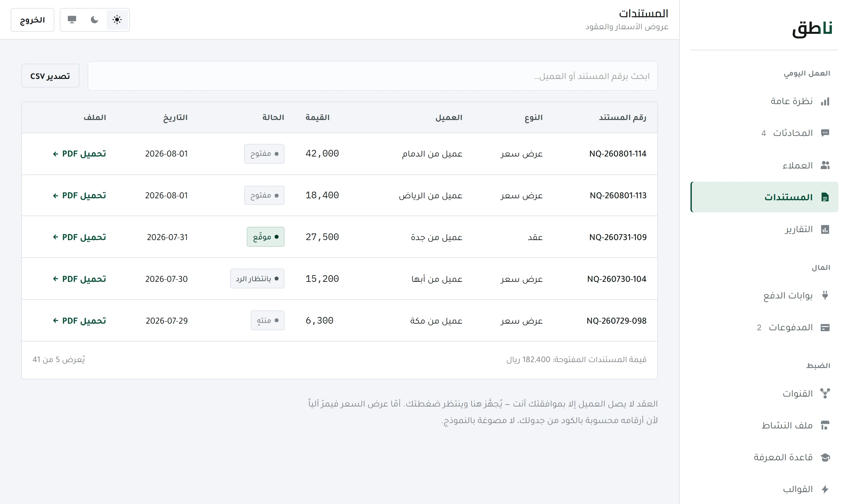Click customer عميل من جدة
Screen dimensions: 849x504
[436, 237]
